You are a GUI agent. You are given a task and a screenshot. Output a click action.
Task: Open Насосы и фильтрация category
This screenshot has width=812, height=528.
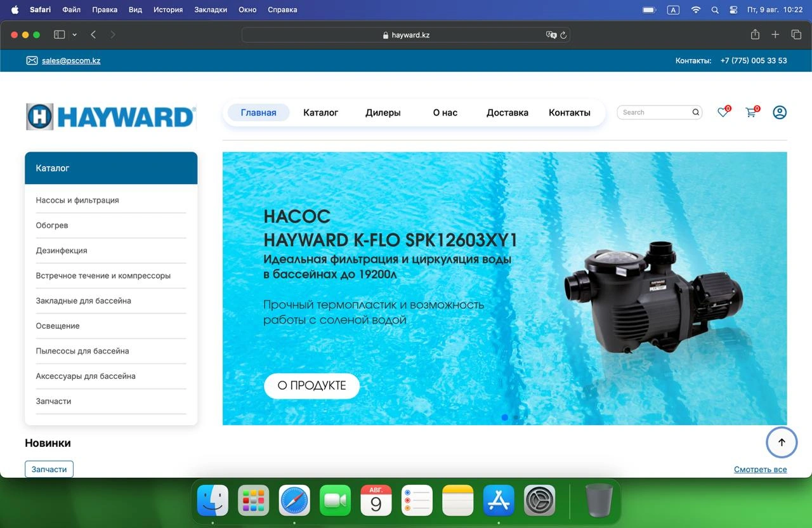tap(77, 200)
